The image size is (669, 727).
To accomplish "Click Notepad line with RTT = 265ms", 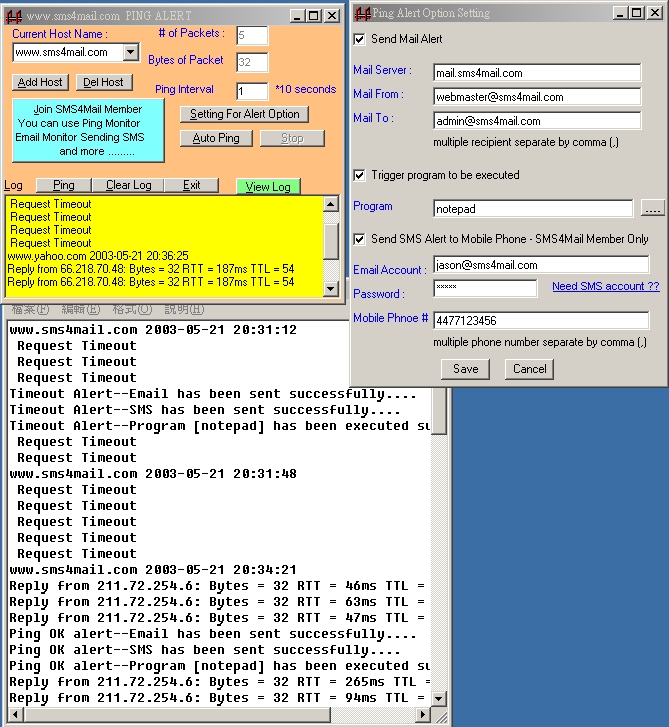I will pyautogui.click(x=220, y=682).
